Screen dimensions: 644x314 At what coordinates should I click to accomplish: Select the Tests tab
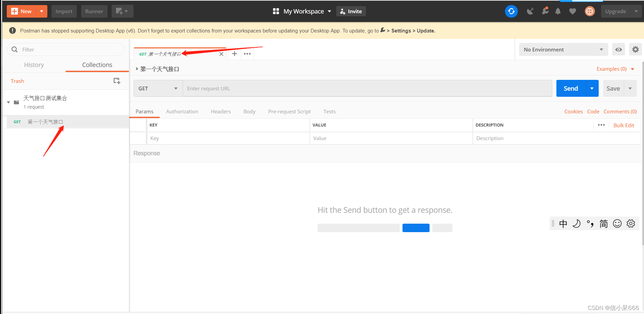(x=329, y=111)
